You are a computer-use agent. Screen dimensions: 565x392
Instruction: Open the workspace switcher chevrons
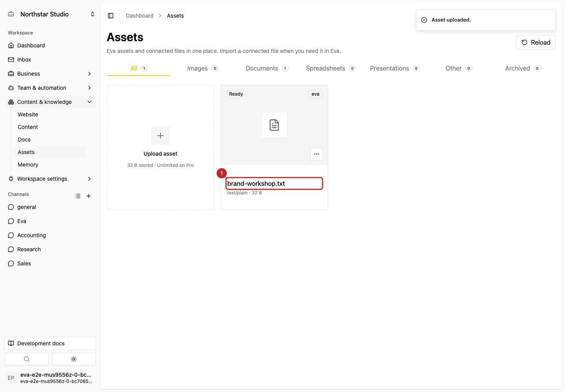tap(93, 14)
